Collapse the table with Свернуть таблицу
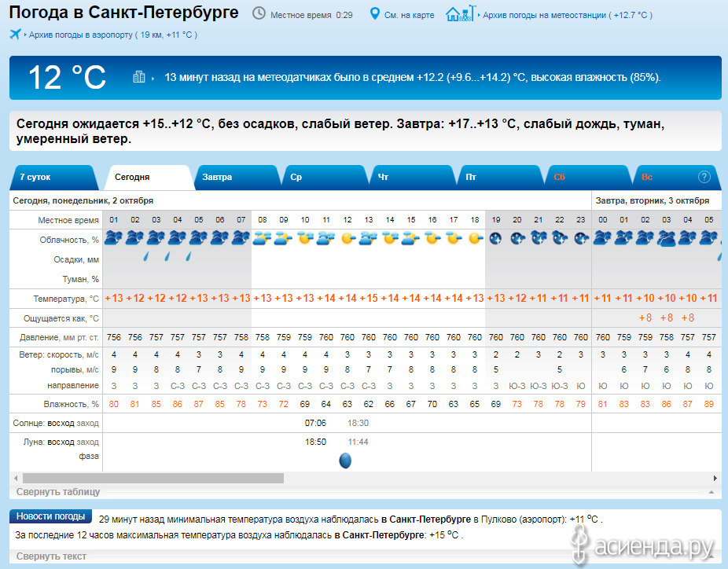728x569 pixels. (x=58, y=492)
